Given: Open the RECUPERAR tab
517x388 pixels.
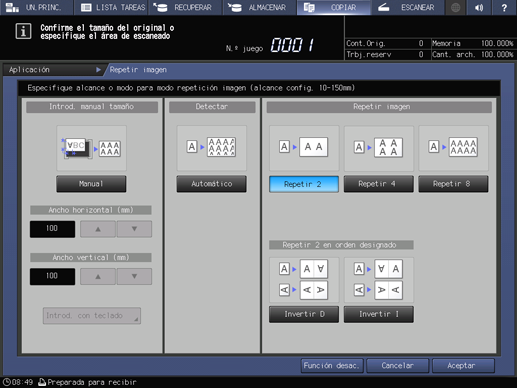Looking at the screenshot, I should click(x=185, y=7).
